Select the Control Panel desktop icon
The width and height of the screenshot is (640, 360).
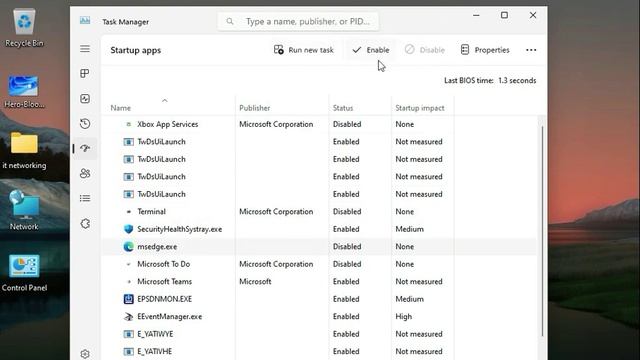24,273
